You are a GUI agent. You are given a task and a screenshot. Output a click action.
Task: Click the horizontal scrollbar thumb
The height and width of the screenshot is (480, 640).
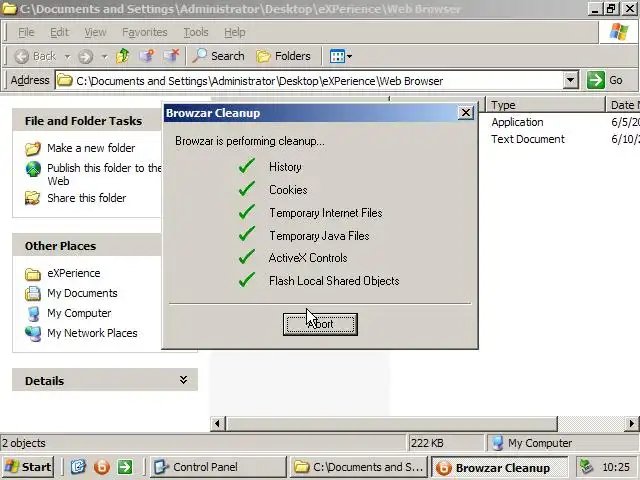(x=391, y=424)
